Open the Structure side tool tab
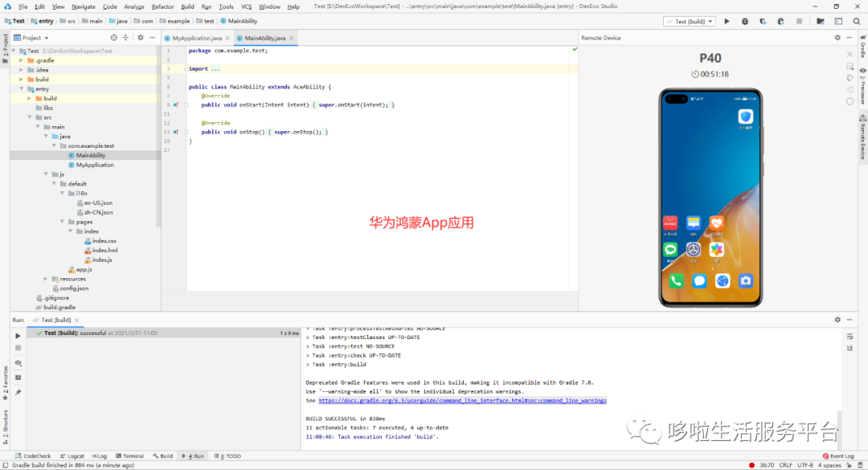Screen dimensions: 868x470 [x=5, y=427]
